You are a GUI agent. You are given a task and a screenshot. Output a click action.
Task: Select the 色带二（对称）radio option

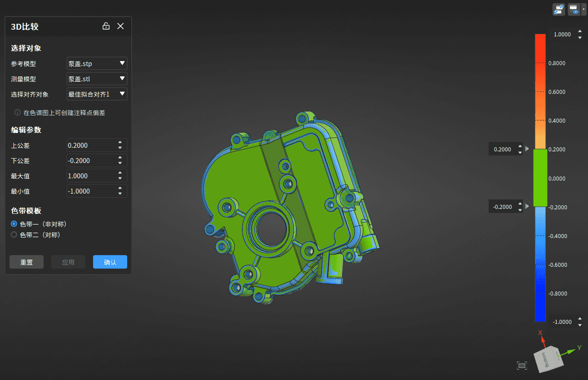(14, 234)
